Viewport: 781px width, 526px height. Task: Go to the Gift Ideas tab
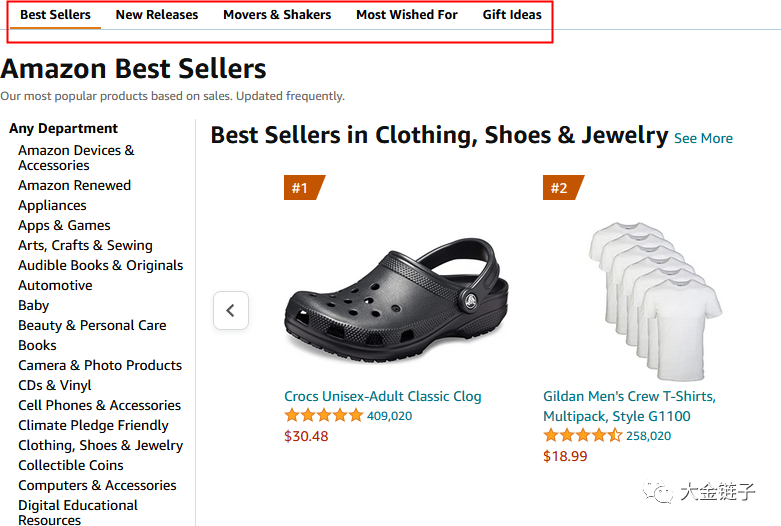(512, 15)
